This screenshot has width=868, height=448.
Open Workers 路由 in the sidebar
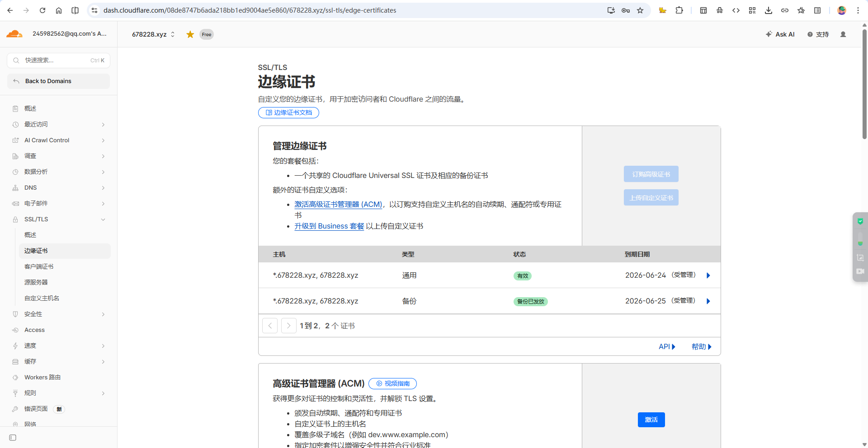42,377
